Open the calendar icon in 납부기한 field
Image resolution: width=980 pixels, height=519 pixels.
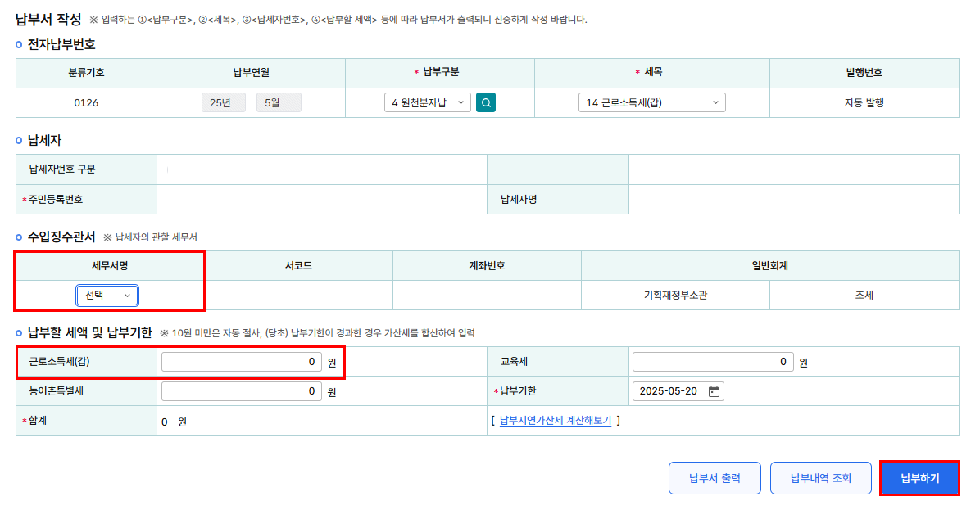714,391
